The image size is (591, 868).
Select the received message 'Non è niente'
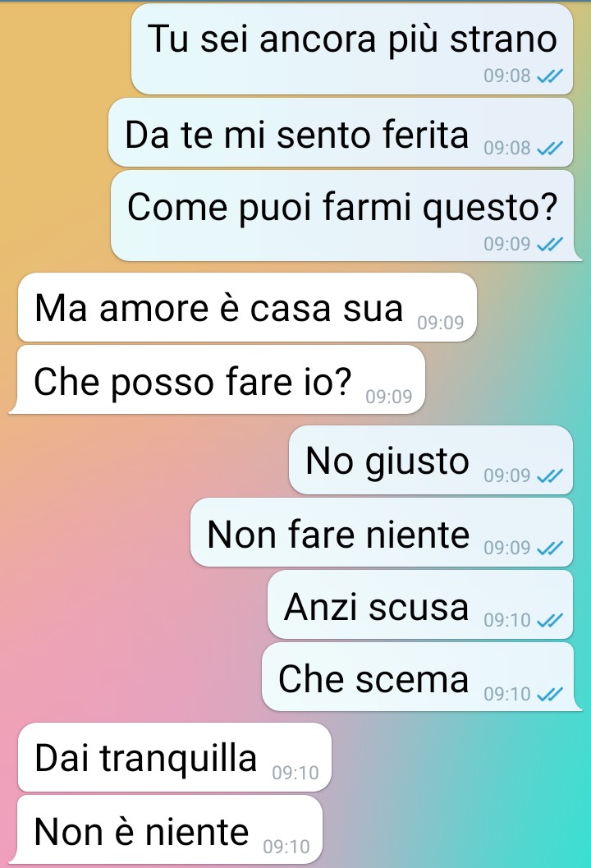pyautogui.click(x=166, y=829)
